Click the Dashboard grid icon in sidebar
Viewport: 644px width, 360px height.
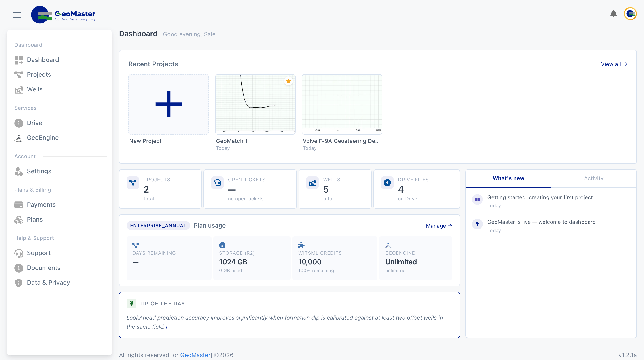[19, 60]
